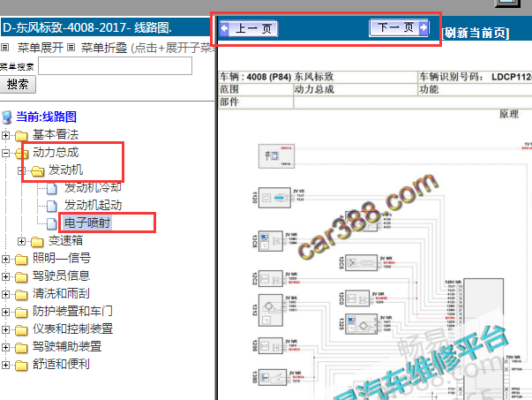Expand the 舒适和便利 folder node
The image size is (532, 400).
[5, 365]
